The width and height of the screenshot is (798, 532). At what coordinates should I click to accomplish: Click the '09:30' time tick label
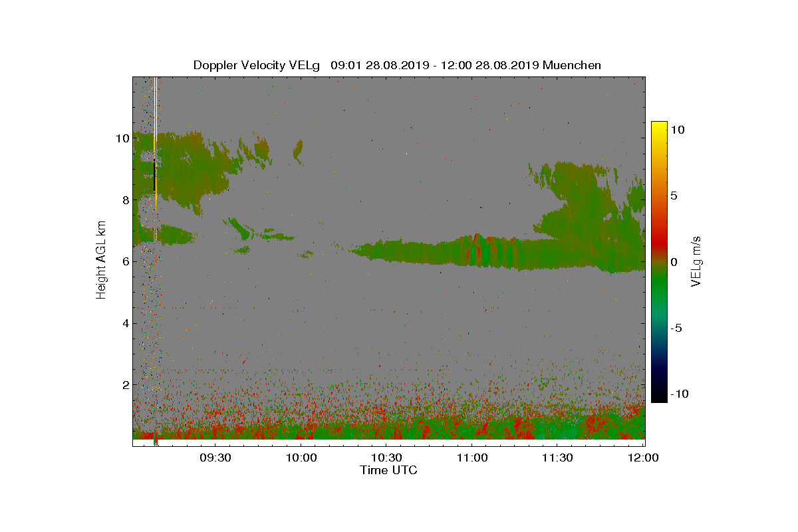(215, 458)
